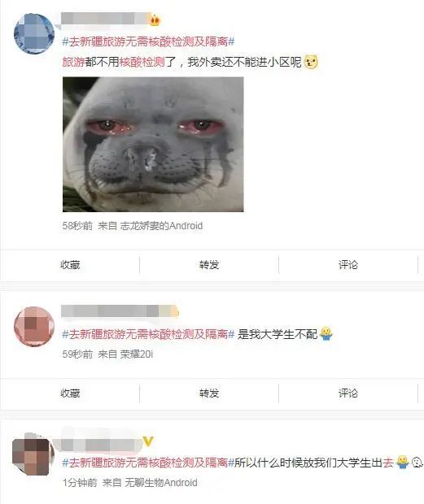
Task: Click the emoji after 是我大学生不配
Action: click(x=326, y=334)
